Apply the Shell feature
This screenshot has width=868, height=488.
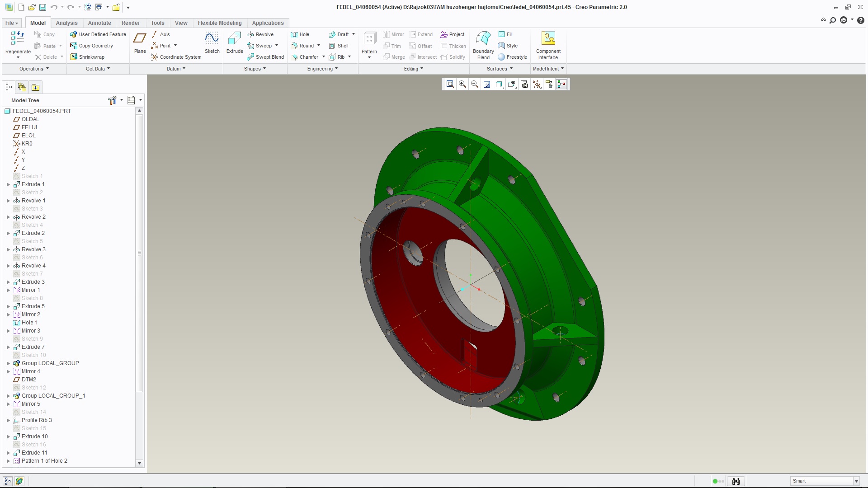pos(339,46)
